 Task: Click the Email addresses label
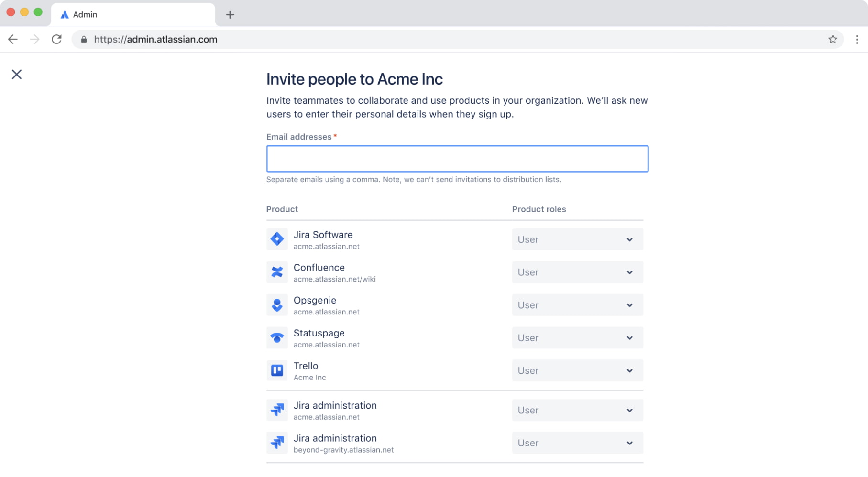(x=299, y=137)
